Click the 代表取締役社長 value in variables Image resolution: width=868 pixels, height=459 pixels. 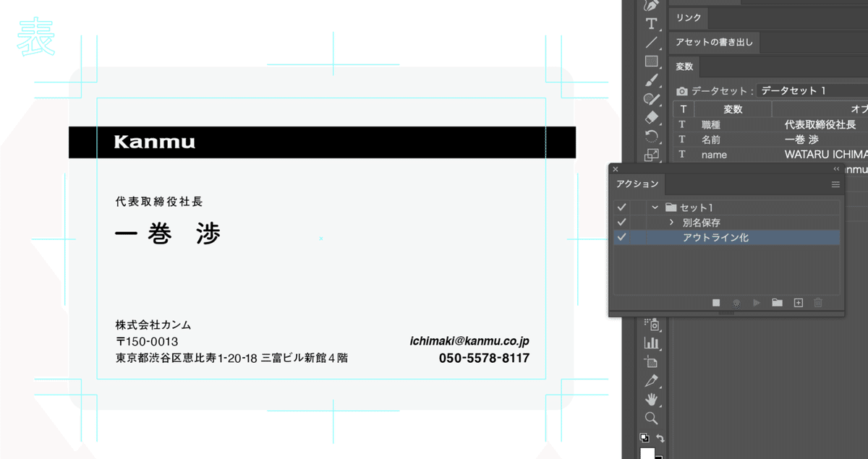coord(820,124)
